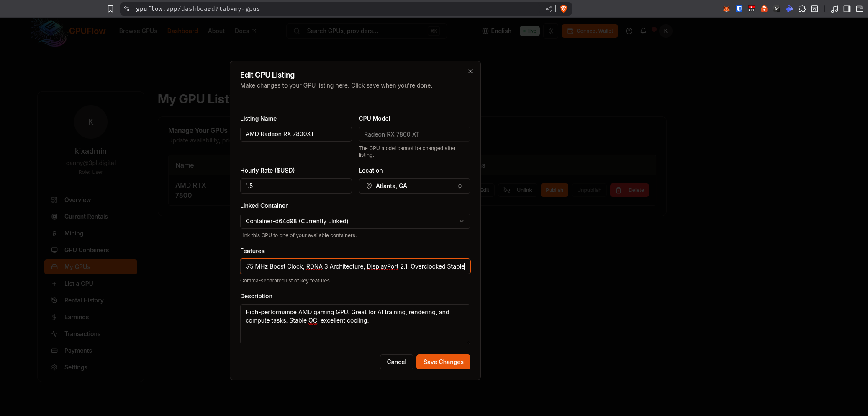Click the Search GPUs, providers search box
The height and width of the screenshot is (416, 868).
click(x=366, y=31)
